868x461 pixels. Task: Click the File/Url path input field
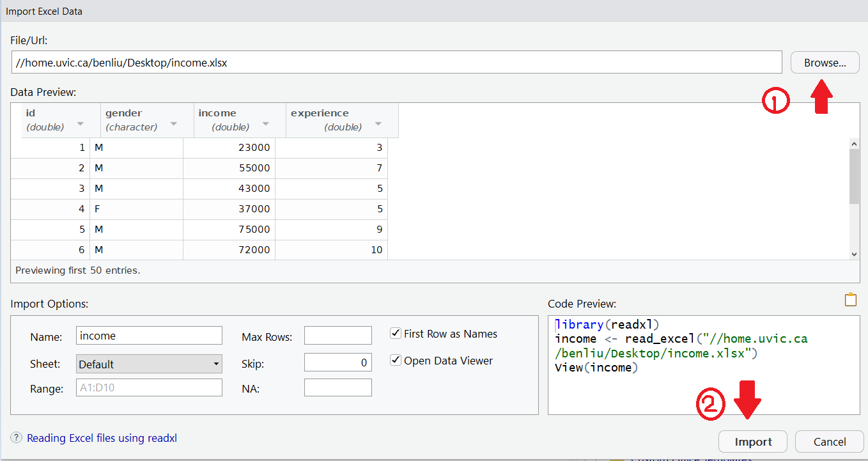(x=397, y=63)
